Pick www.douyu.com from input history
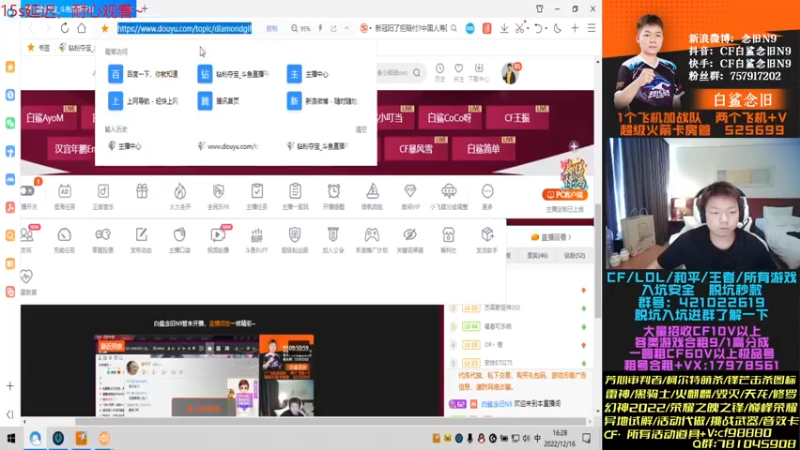The height and width of the screenshot is (450, 800). pyautogui.click(x=228, y=146)
